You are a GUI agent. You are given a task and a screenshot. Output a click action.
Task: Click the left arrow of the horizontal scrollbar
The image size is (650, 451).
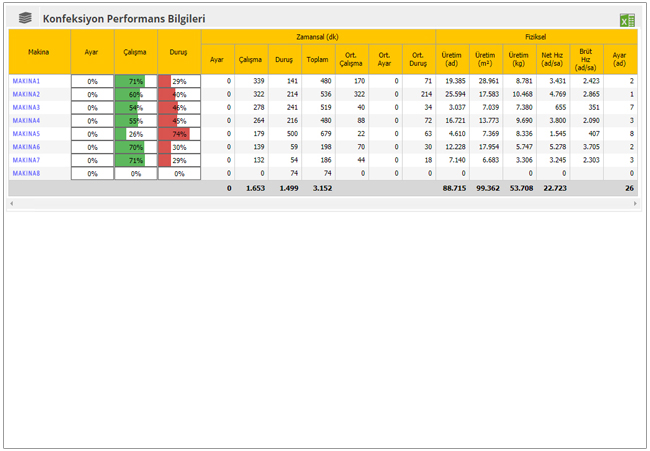(x=12, y=203)
